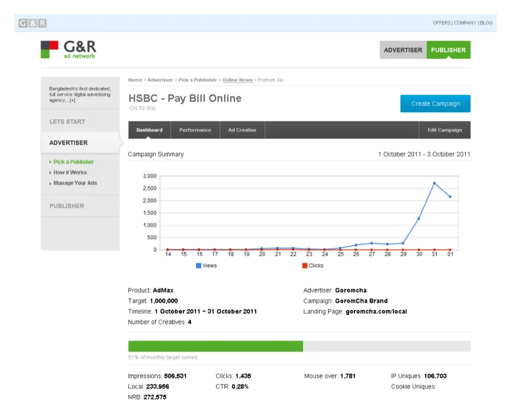Screen dimensions: 512x420
Task: Click the Create Campaign button
Action: click(435, 104)
